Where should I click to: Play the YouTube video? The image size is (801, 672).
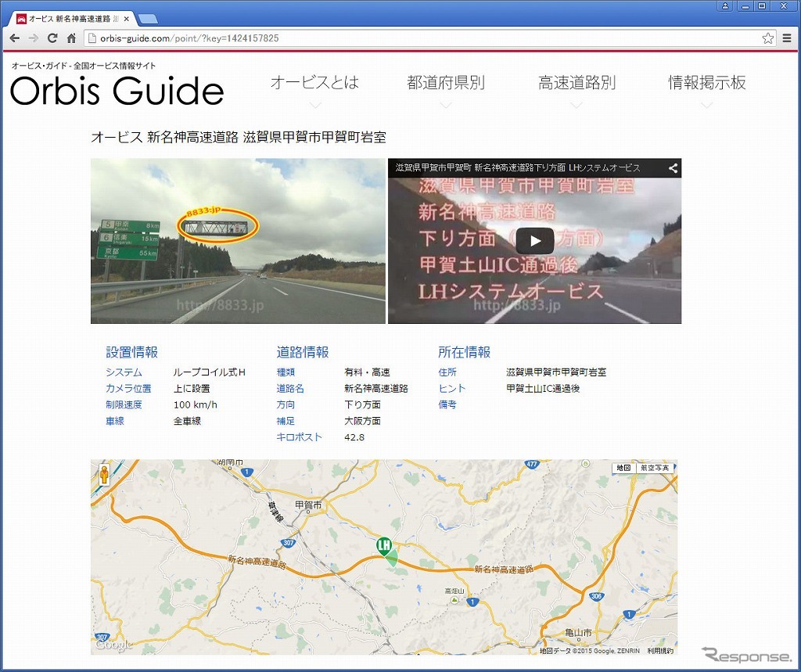coord(535,241)
